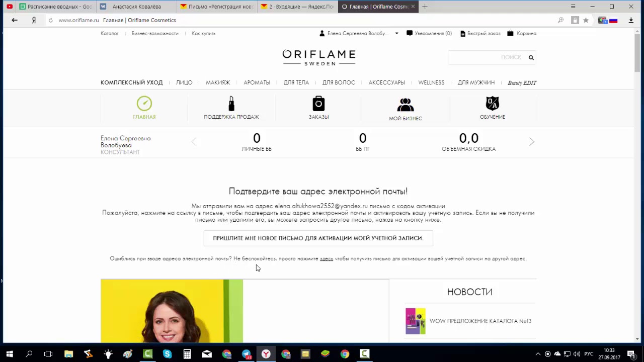The height and width of the screenshot is (362, 644).
Task: Open the browser downloads arrow icon
Action: [631, 20]
